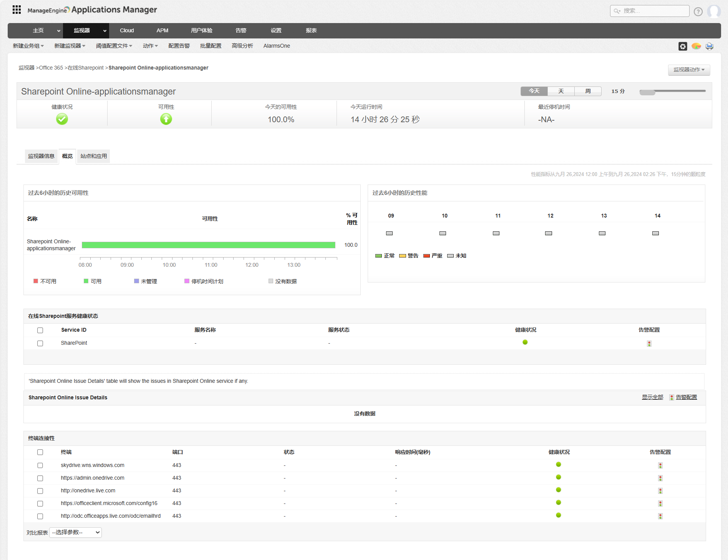Click the snapshot camera shutter icon
This screenshot has height=560, width=728.
click(683, 46)
